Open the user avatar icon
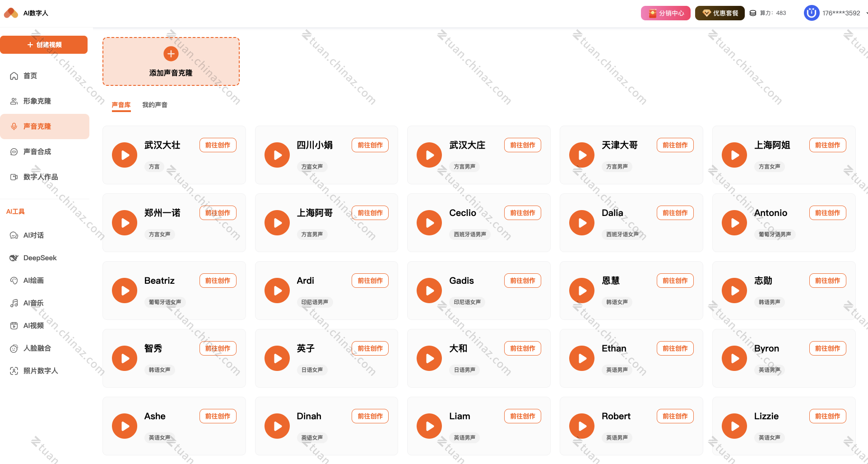Viewport: 868px width, 464px height. 811,13
